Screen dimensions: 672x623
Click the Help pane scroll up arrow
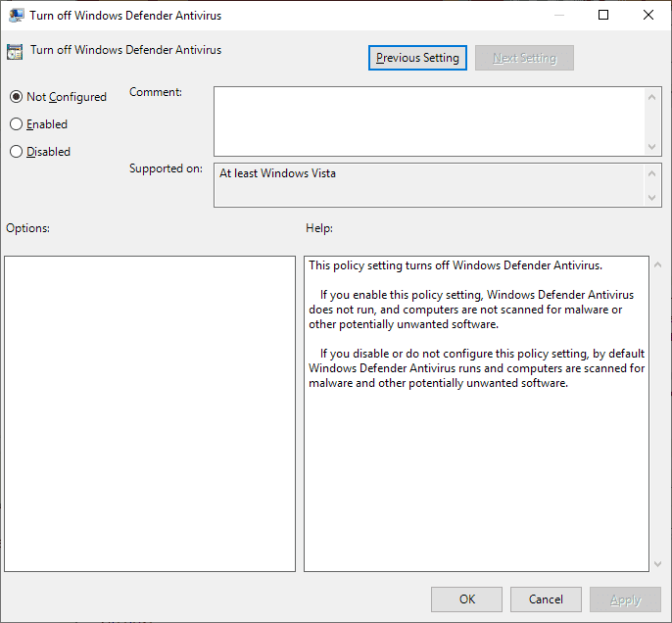tap(658, 264)
